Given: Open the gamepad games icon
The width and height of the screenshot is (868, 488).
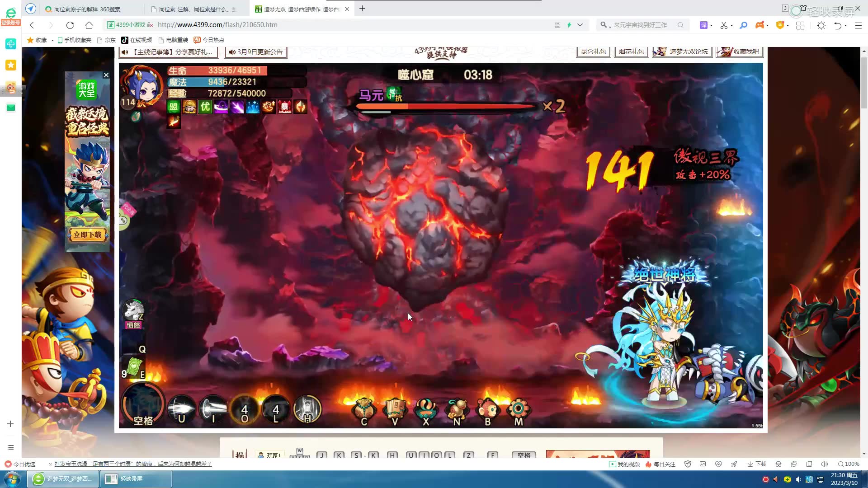Looking at the screenshot, I should tap(759, 25).
